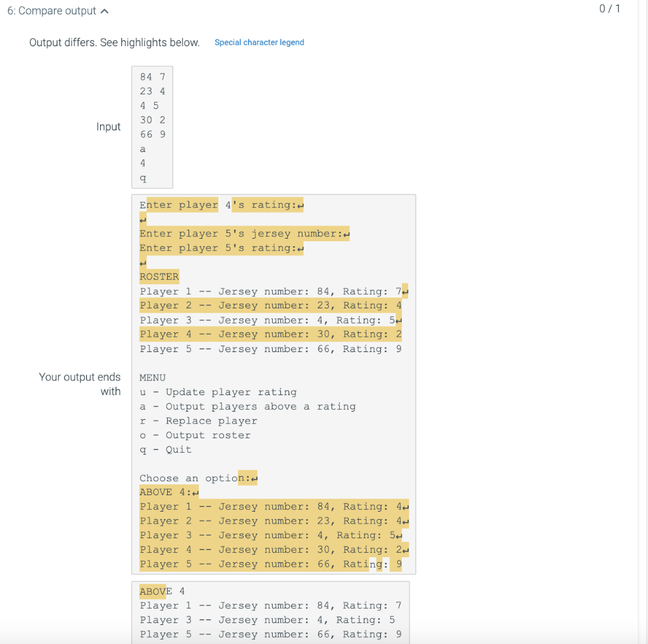648x644 pixels.
Task: Click expected line 'Player 5 -- Jersey number: 66, Rating: 9' in bottom box
Action: point(271,635)
